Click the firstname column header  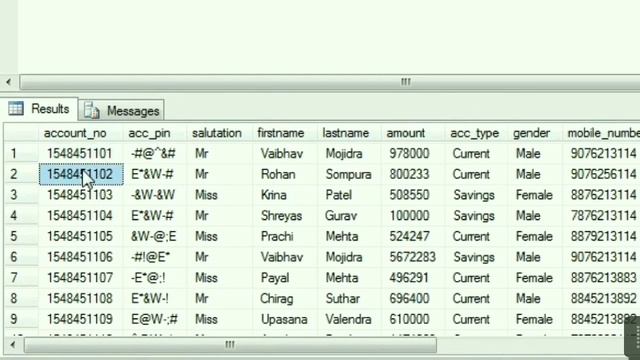coord(285,133)
